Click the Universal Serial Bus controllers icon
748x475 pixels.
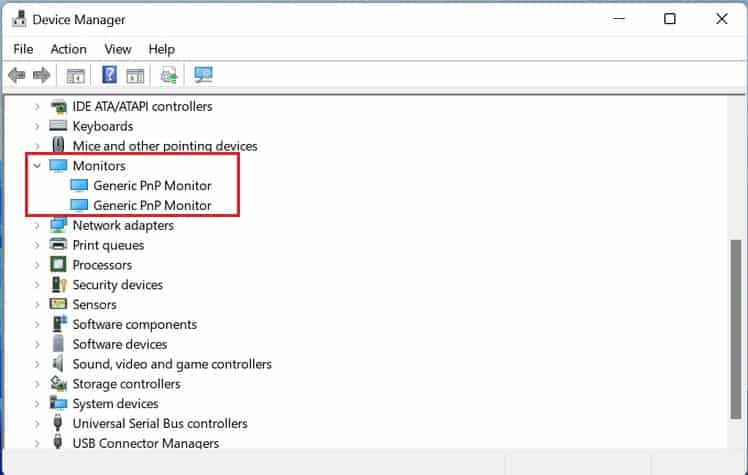pyautogui.click(x=58, y=423)
